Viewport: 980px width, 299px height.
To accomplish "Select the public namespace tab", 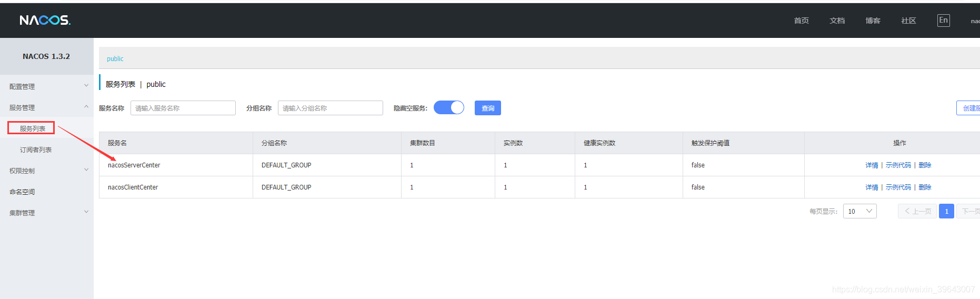I will click(x=115, y=58).
